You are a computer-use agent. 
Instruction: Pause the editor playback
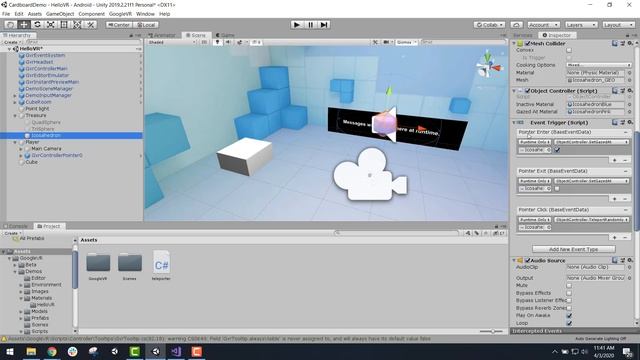pyautogui.click(x=310, y=25)
